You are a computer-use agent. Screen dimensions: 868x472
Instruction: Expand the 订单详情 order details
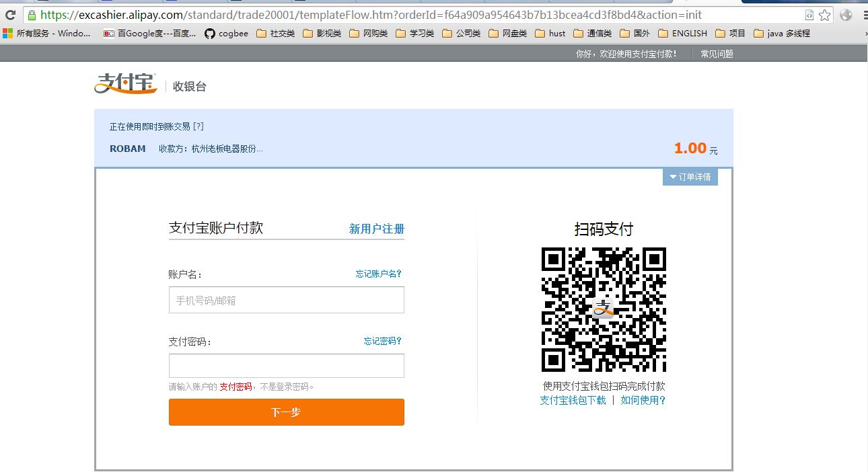690,177
